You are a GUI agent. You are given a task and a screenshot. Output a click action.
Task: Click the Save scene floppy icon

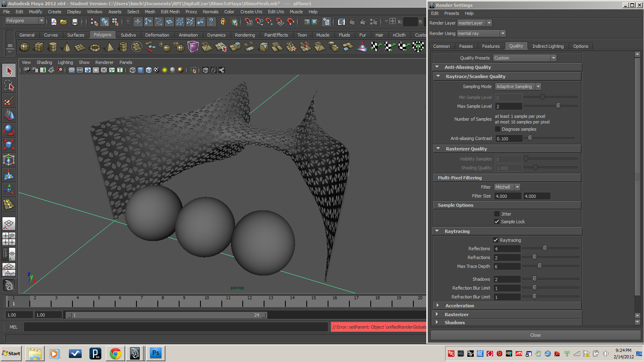(x=74, y=22)
